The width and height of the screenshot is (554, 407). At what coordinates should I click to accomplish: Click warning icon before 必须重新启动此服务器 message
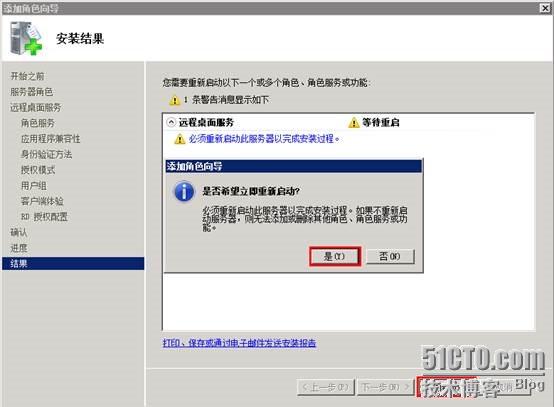[179, 139]
